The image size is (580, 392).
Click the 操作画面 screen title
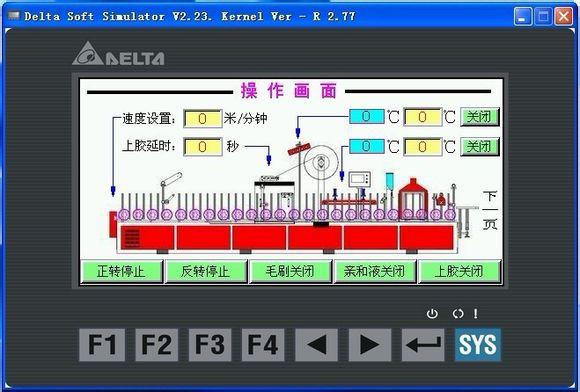(x=289, y=91)
